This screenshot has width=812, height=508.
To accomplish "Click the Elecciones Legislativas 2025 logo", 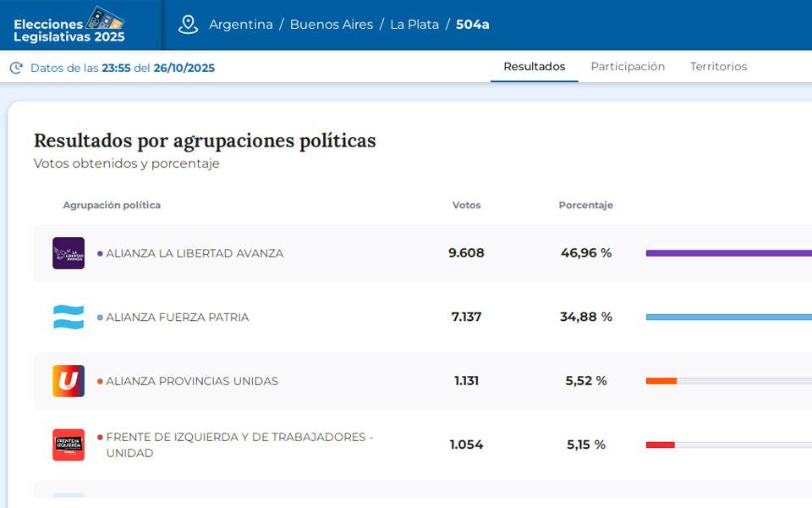I will 69,25.
